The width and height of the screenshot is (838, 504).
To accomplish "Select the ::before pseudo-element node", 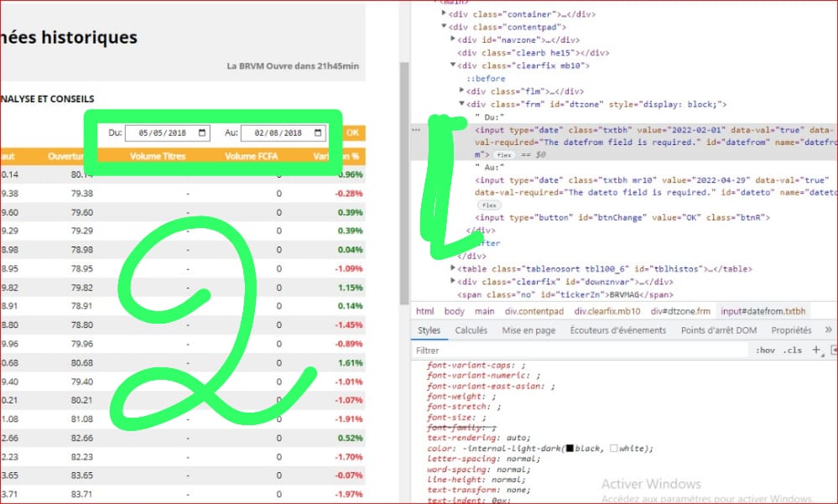I will tap(486, 79).
